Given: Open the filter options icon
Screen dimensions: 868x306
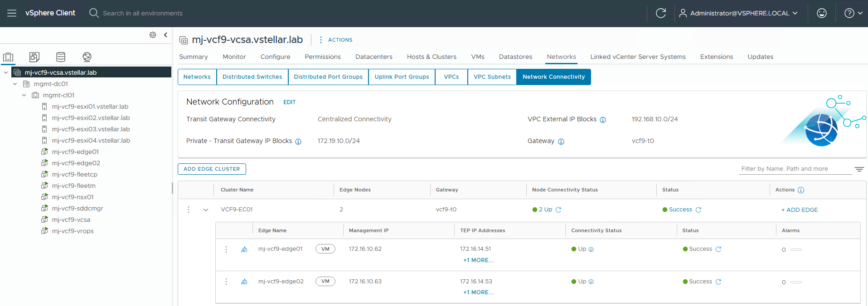Looking at the screenshot, I should pyautogui.click(x=859, y=169).
